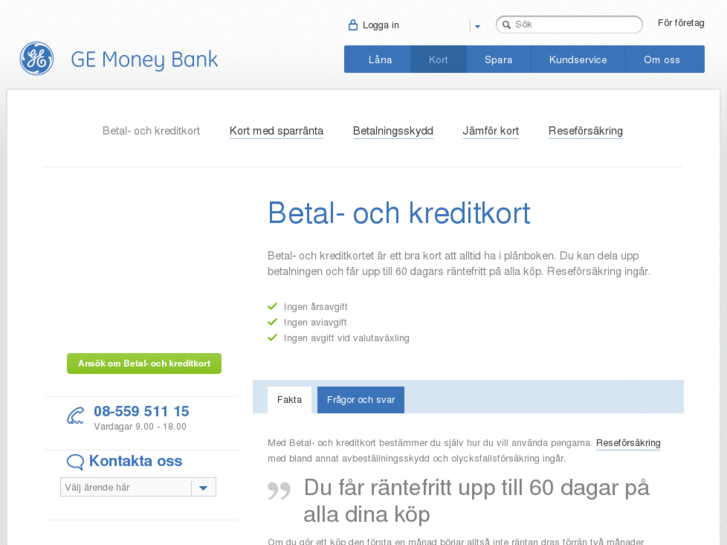Switch to the Fakta tab
Viewport: 727px width, 545px height.
point(289,400)
